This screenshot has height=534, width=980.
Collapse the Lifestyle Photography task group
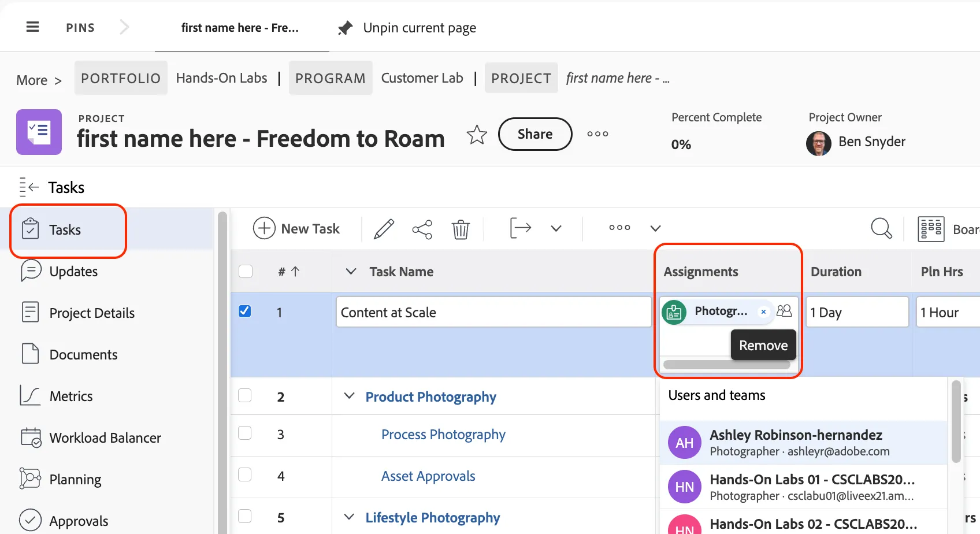click(349, 517)
